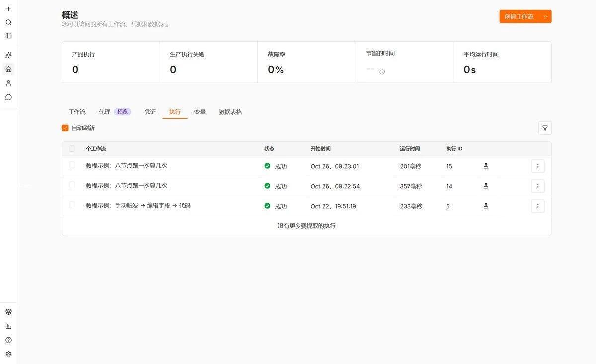Click flask test icon for execution 5
596x364 pixels.
[486, 206]
